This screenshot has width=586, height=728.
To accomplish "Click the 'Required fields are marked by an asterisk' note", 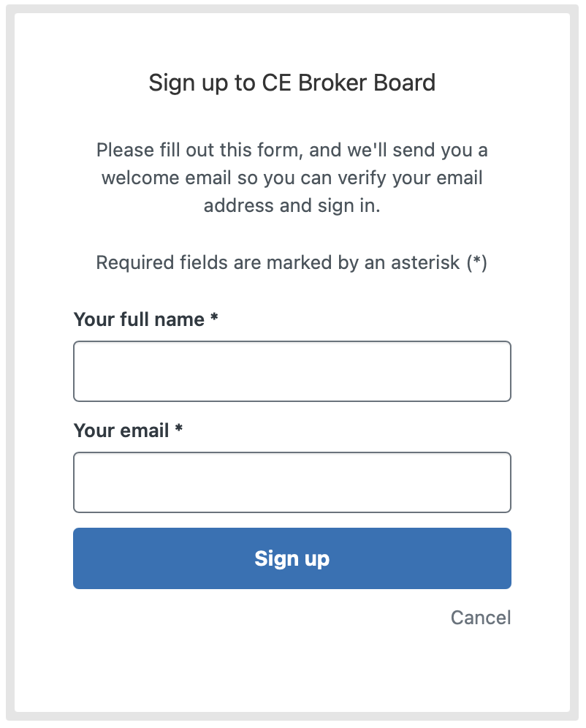I will click(x=292, y=263).
